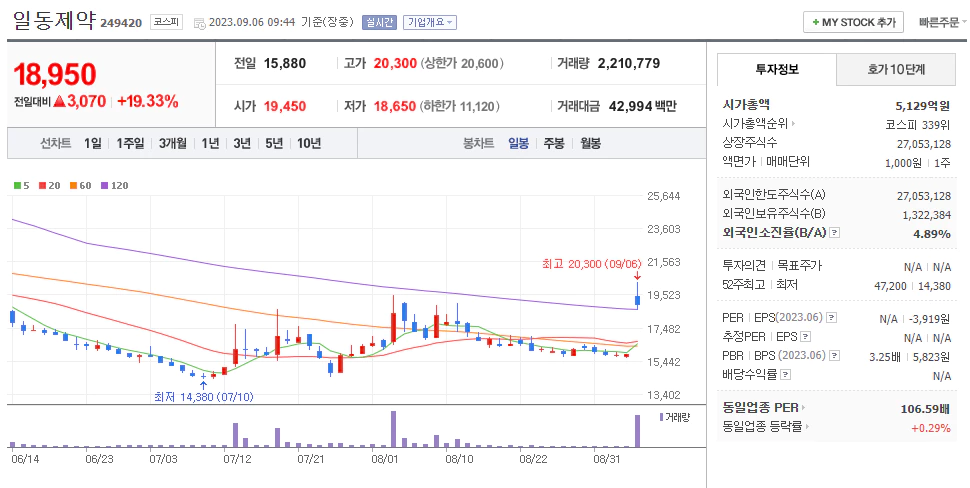Click the 코스피 market badge
Image resolution: width=970 pixels, height=488 pixels.
166,22
